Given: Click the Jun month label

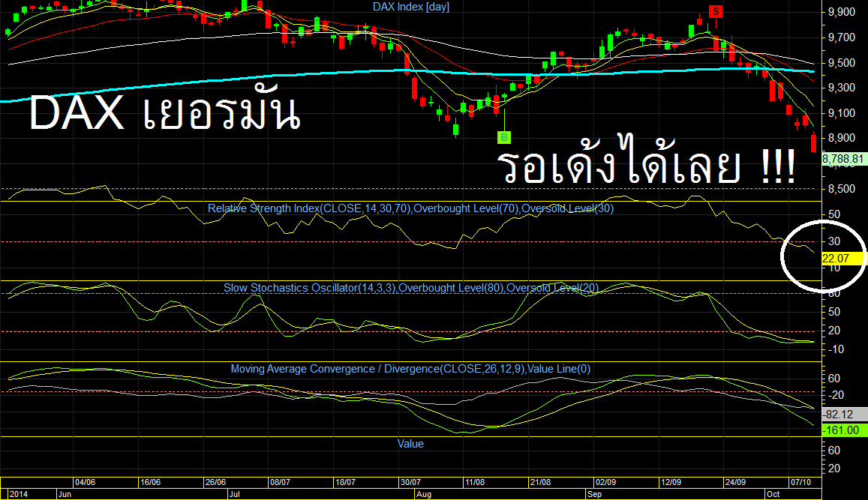Looking at the screenshot, I should (65, 494).
